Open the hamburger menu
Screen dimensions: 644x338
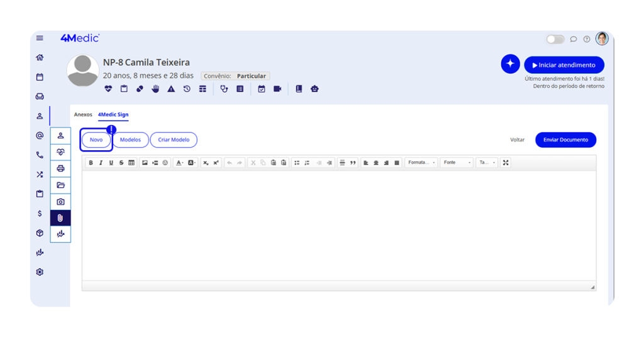click(x=40, y=38)
